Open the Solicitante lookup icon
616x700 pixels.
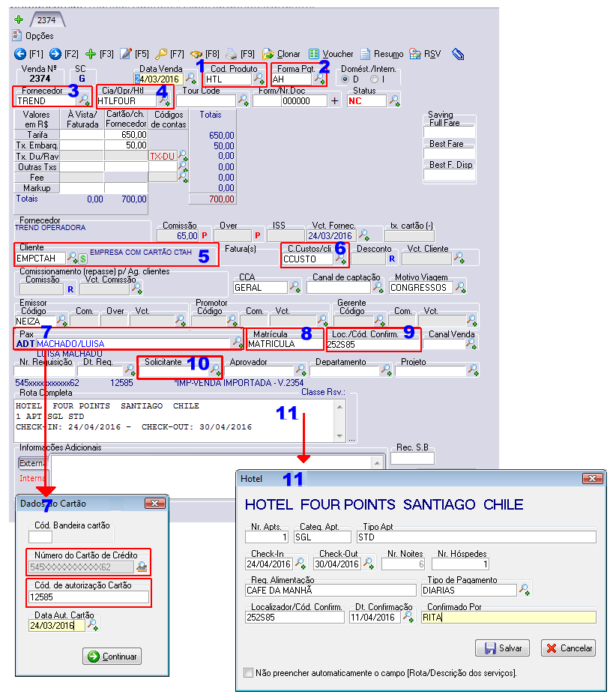coord(215,369)
